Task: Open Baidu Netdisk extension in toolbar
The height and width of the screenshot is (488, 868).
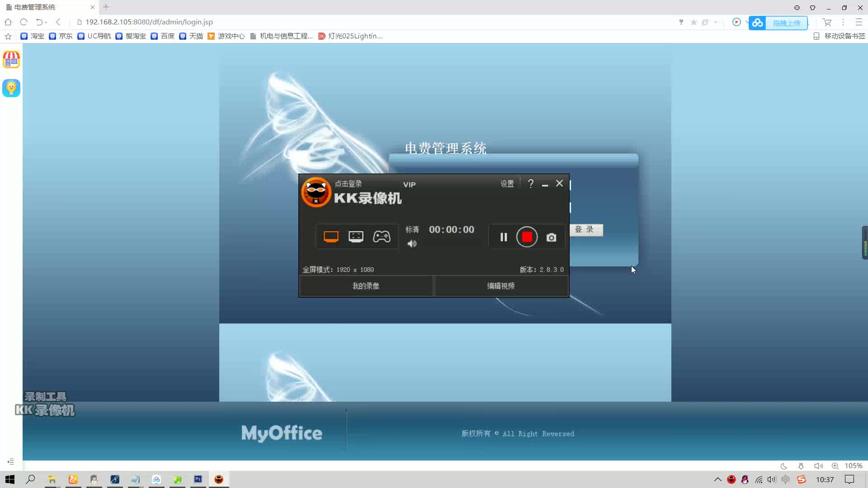Action: (x=758, y=22)
